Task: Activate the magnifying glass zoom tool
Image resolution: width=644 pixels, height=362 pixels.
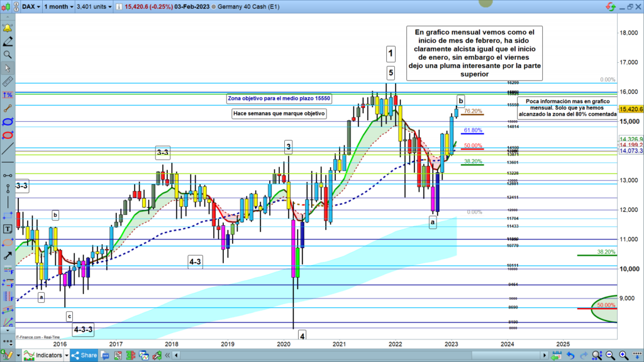Action: pos(8,55)
